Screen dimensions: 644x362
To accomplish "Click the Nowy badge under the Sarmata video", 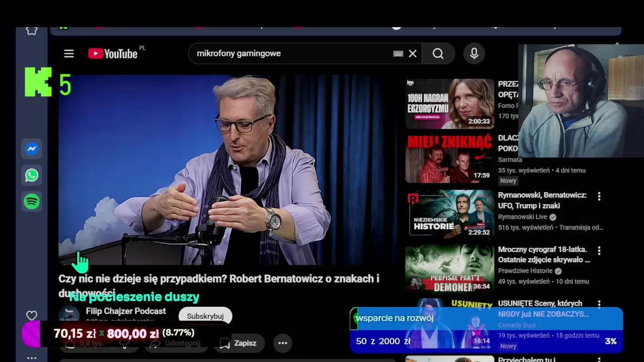I will pos(508,180).
